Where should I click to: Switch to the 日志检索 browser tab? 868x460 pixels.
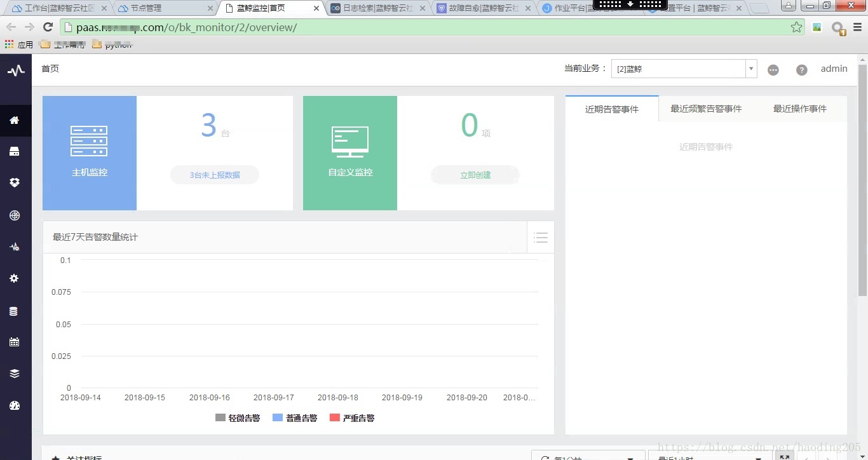(377, 8)
